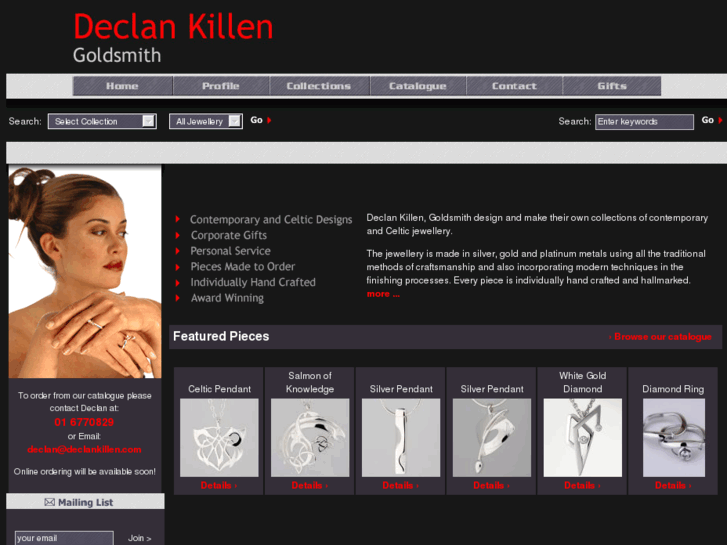727x545 pixels.
Task: Click the Declan Killen site title
Action: 173,26
